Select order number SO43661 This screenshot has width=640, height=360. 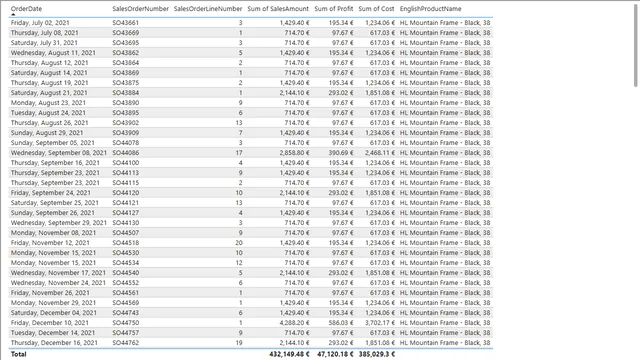tap(126, 23)
